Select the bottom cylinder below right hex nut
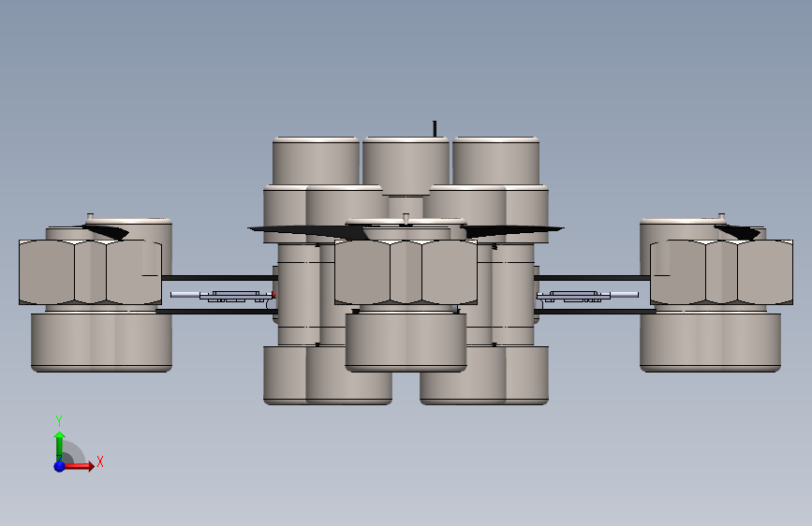 click(710, 343)
